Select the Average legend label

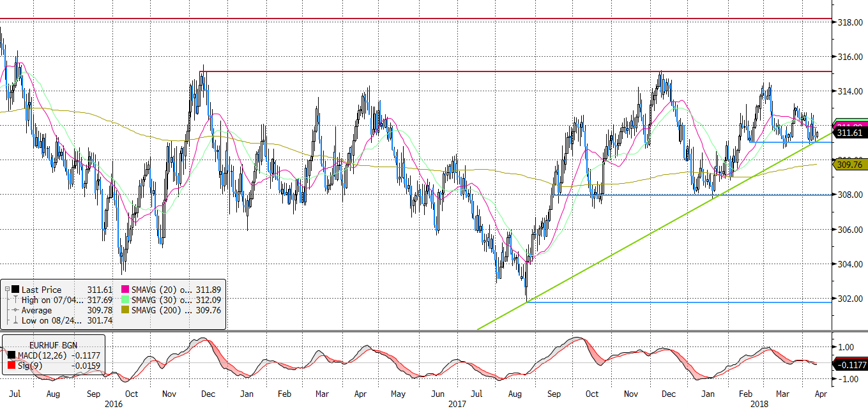click(x=37, y=310)
